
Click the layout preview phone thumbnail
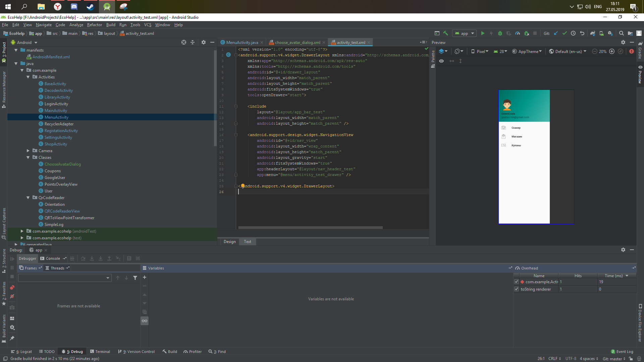[x=536, y=157]
